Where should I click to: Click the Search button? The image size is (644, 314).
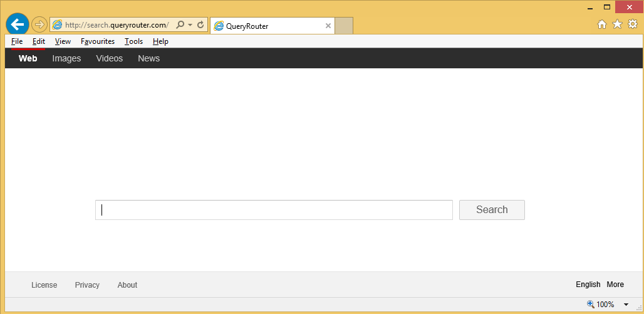click(x=492, y=210)
